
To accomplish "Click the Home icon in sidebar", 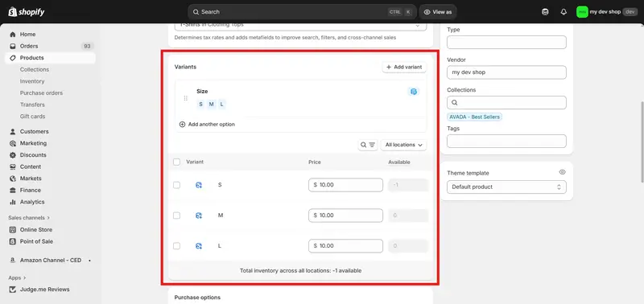I will coord(13,35).
